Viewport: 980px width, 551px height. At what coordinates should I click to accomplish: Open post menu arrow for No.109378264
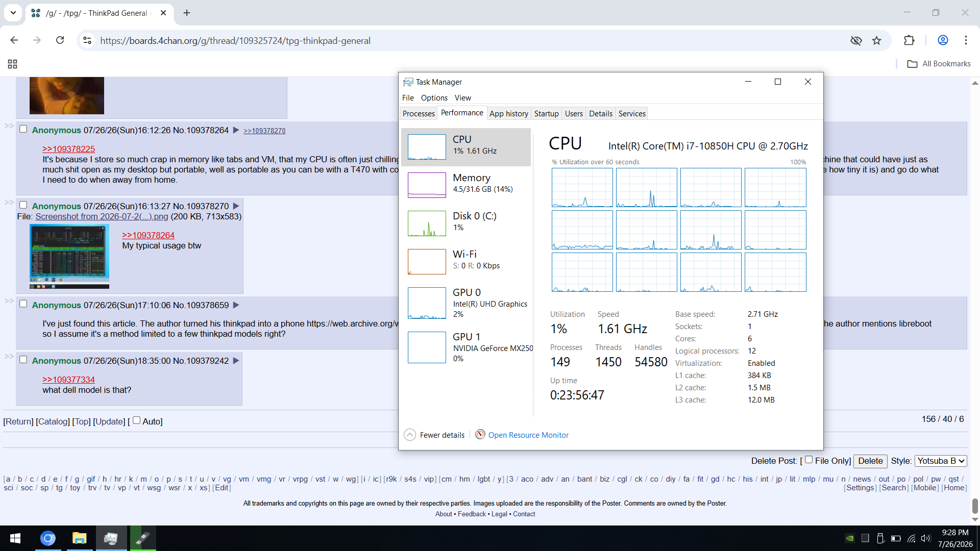(x=236, y=130)
